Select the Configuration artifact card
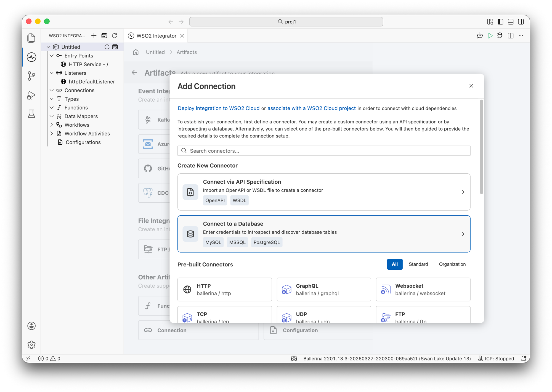This screenshot has height=392, width=552. (318, 330)
